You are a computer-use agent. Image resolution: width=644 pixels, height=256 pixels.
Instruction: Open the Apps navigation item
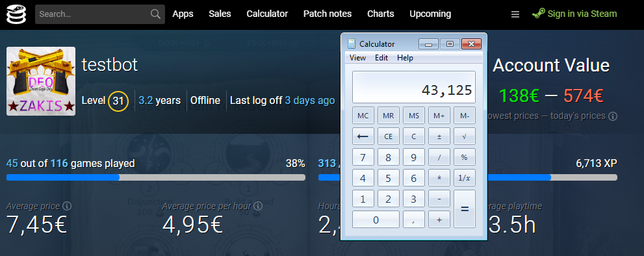point(183,14)
